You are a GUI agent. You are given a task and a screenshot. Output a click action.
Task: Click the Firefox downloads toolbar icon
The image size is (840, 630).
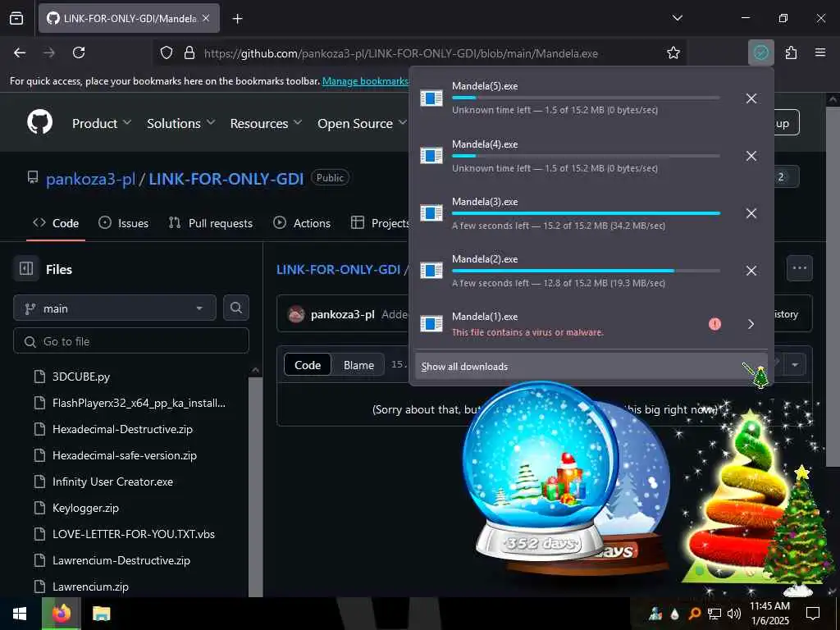(760, 52)
